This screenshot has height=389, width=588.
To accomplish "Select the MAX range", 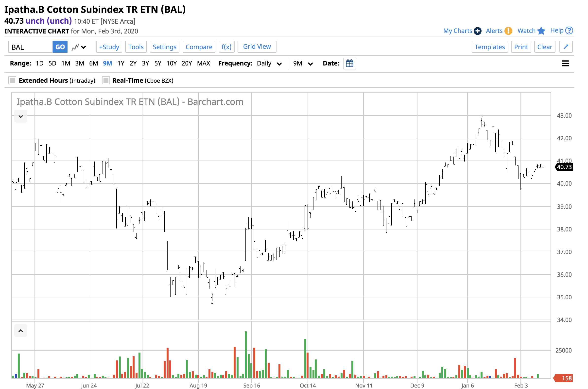I will [x=203, y=64].
